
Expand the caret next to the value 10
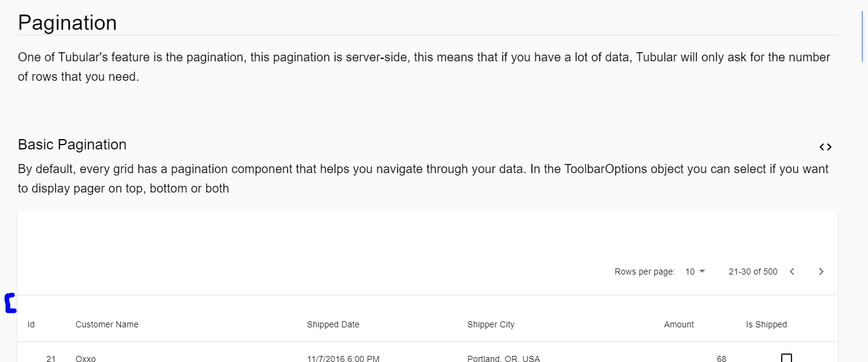click(702, 271)
